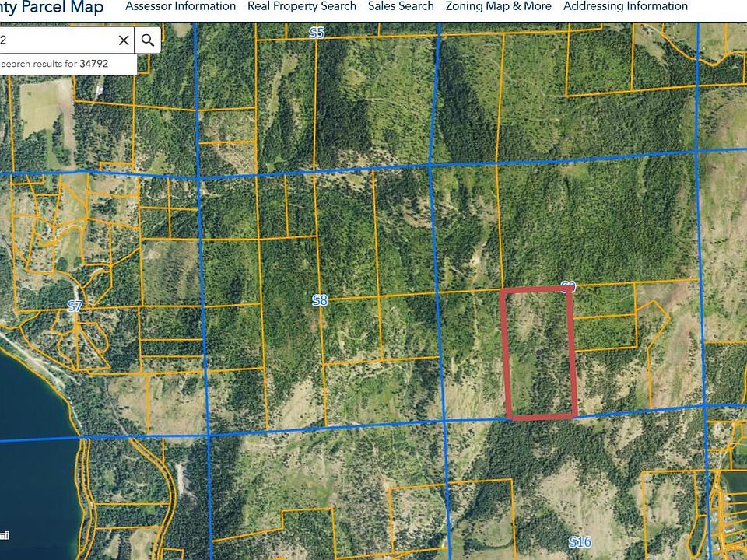Click the S5 section label

(317, 33)
